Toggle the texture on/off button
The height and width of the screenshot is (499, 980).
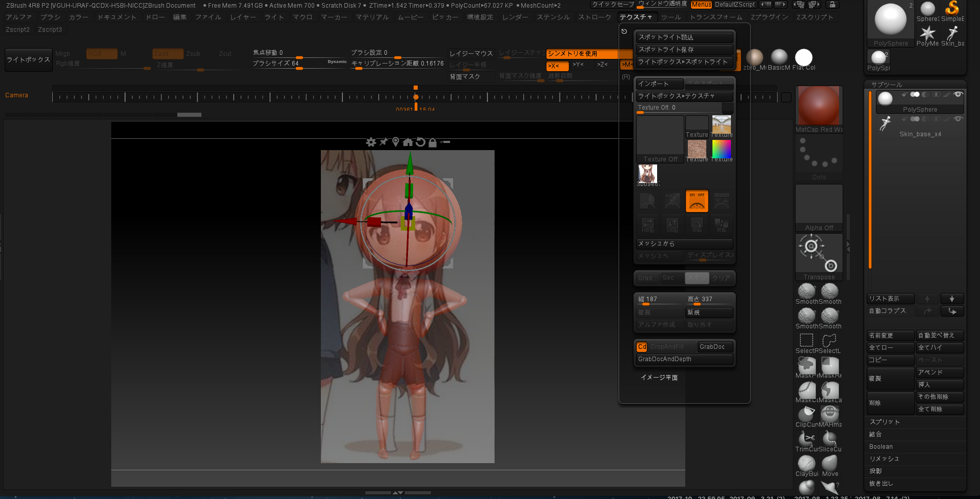tap(697, 201)
